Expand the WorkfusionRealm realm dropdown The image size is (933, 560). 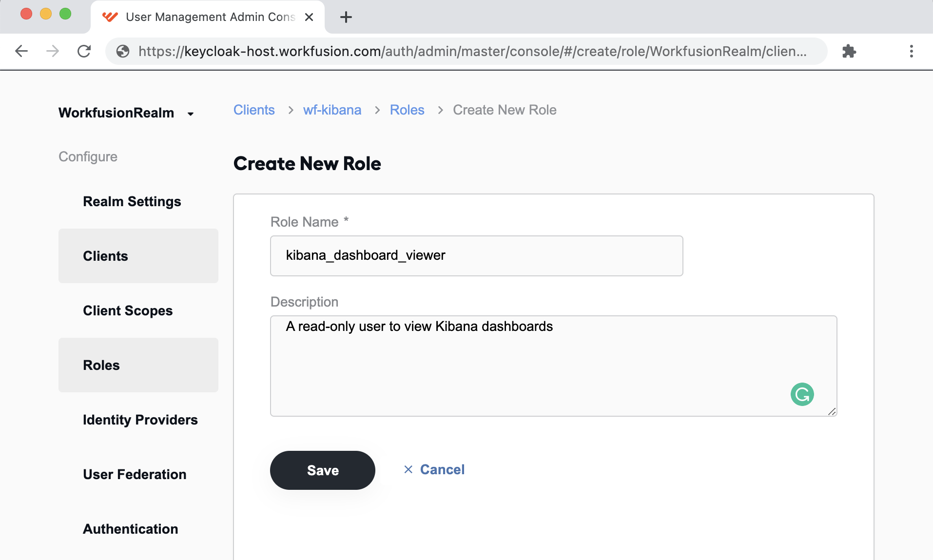pos(127,113)
